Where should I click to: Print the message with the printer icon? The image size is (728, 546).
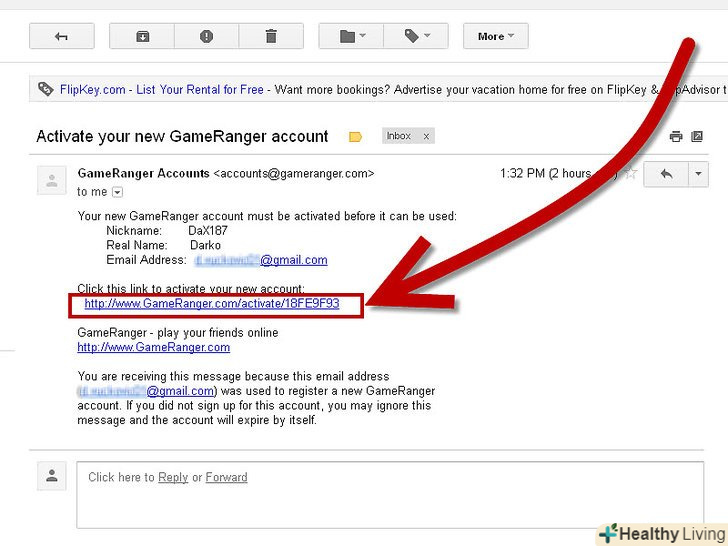tap(676, 137)
